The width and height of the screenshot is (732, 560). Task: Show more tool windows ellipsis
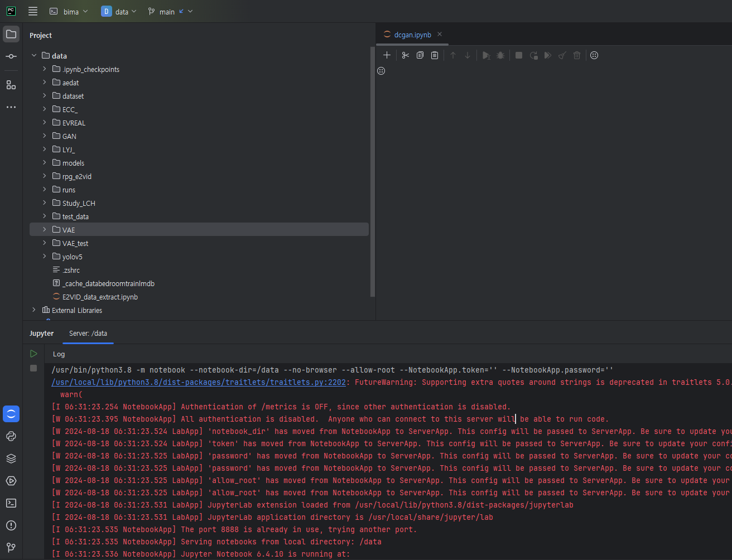point(11,107)
